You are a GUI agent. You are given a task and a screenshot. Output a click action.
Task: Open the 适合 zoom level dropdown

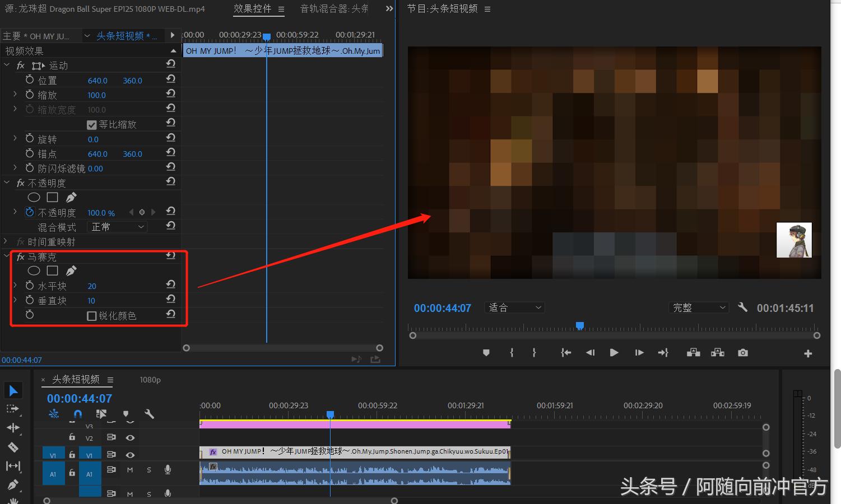click(x=513, y=307)
